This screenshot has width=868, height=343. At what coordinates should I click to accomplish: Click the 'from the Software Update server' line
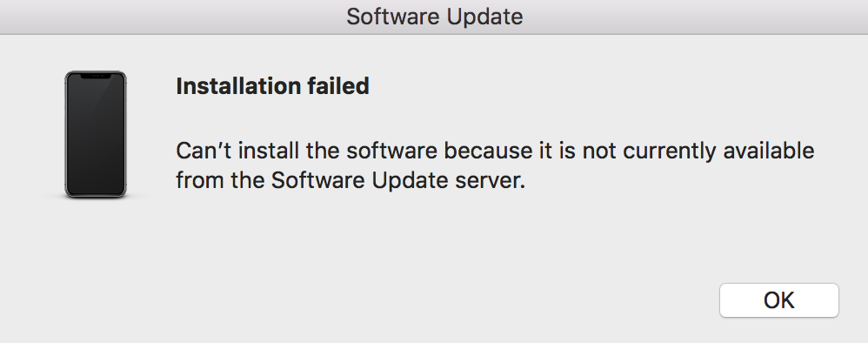point(351,181)
